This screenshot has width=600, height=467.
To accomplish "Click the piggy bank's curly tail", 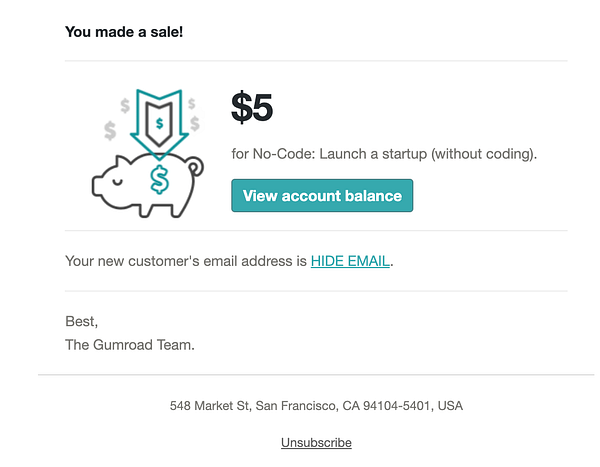I will [196, 167].
